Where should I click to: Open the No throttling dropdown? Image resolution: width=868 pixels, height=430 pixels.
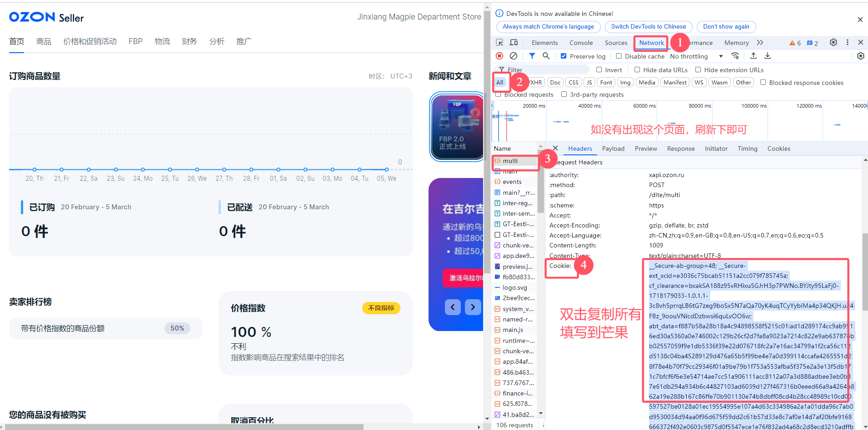pos(696,56)
